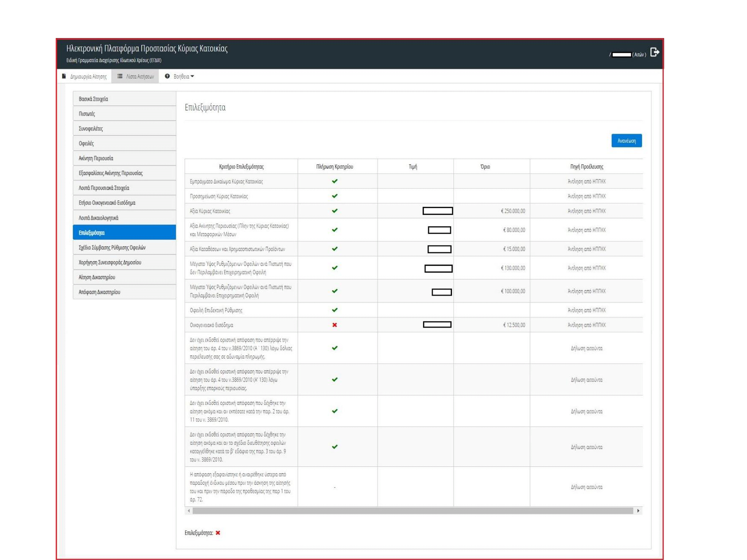747x560 pixels.
Task: Select Βασικά Στοιχεία in the sidebar
Action: pyautogui.click(x=124, y=99)
